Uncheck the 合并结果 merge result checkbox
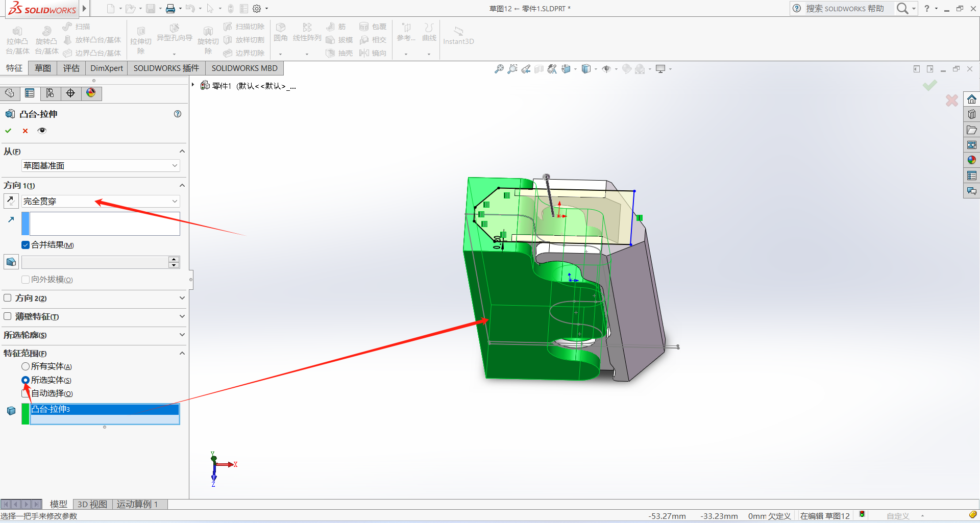Image resolution: width=980 pixels, height=523 pixels. pyautogui.click(x=26, y=245)
